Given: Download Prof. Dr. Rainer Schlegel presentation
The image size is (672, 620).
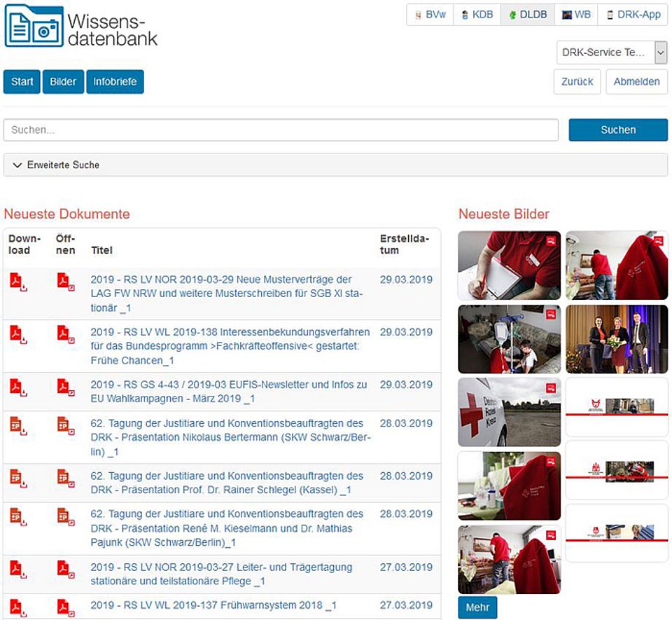Looking at the screenshot, I should [x=18, y=478].
